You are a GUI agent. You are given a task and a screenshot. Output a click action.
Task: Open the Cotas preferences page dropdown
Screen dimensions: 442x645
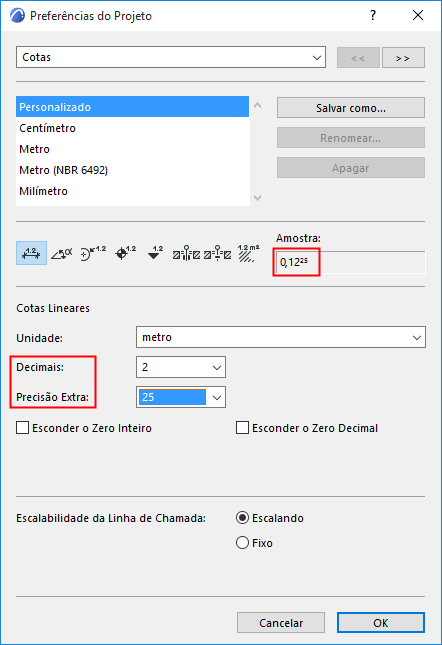tap(171, 57)
